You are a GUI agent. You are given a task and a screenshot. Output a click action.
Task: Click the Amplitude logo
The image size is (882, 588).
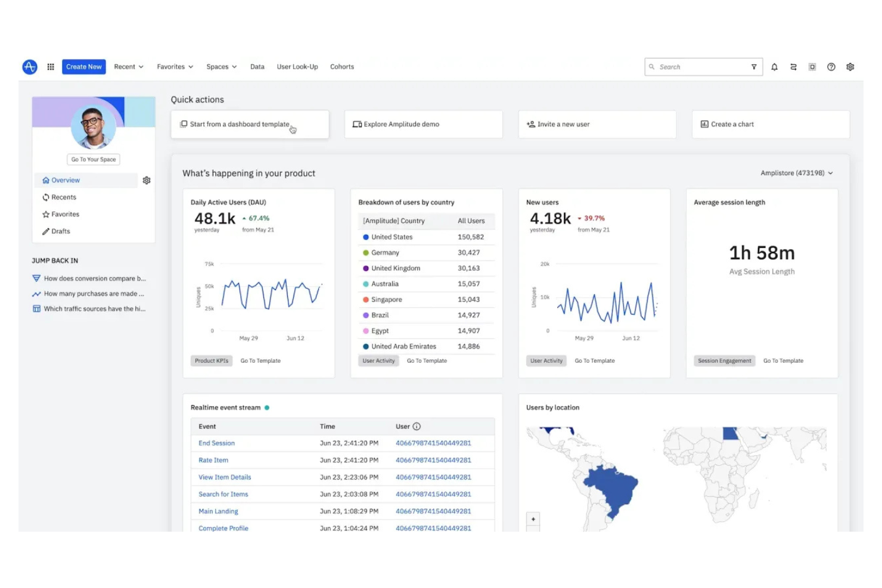click(x=29, y=67)
